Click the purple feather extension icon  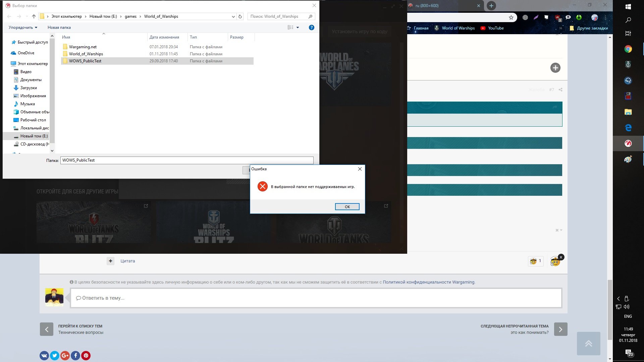click(x=536, y=17)
